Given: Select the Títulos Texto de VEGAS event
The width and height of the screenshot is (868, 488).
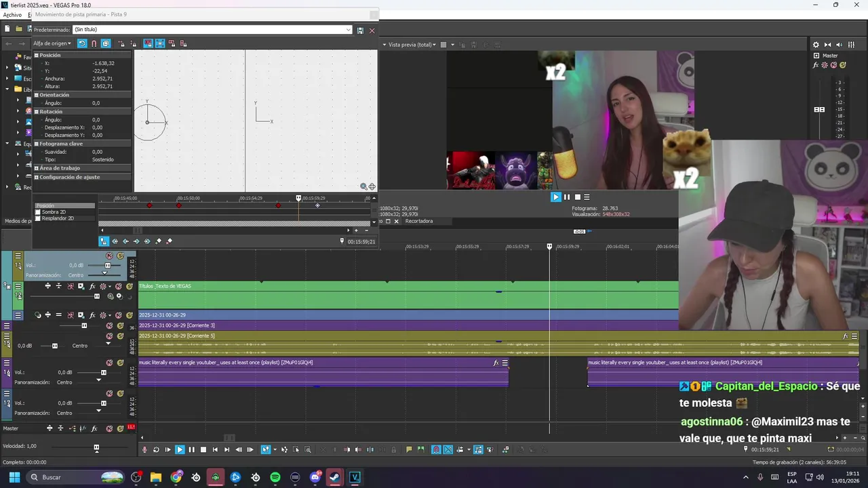Looking at the screenshot, I should pyautogui.click(x=408, y=295).
